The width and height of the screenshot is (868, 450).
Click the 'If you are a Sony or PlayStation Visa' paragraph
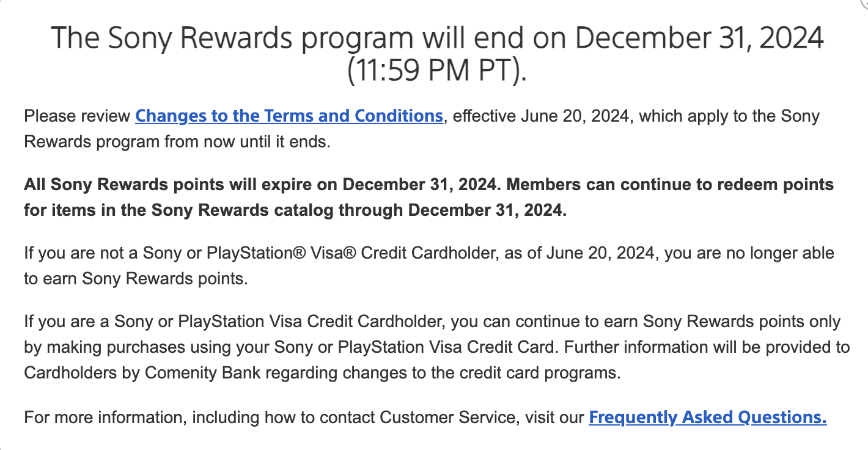[436, 347]
